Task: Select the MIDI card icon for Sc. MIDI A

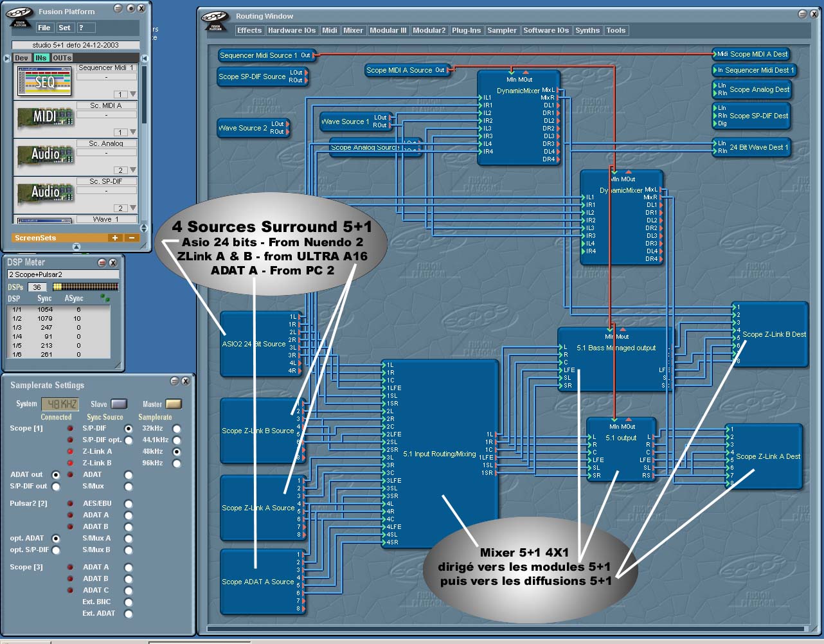Action: click(44, 117)
